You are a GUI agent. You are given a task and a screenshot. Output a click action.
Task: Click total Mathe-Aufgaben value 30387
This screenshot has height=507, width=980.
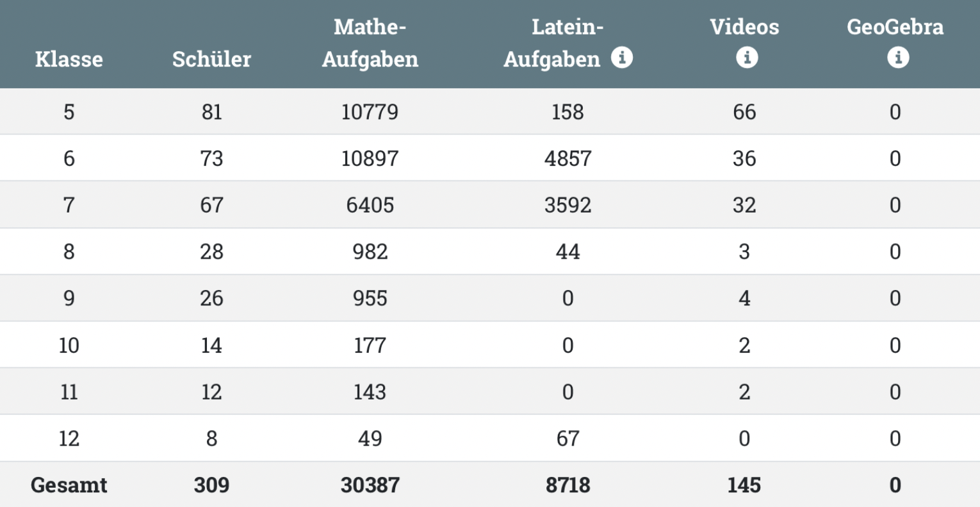point(370,485)
